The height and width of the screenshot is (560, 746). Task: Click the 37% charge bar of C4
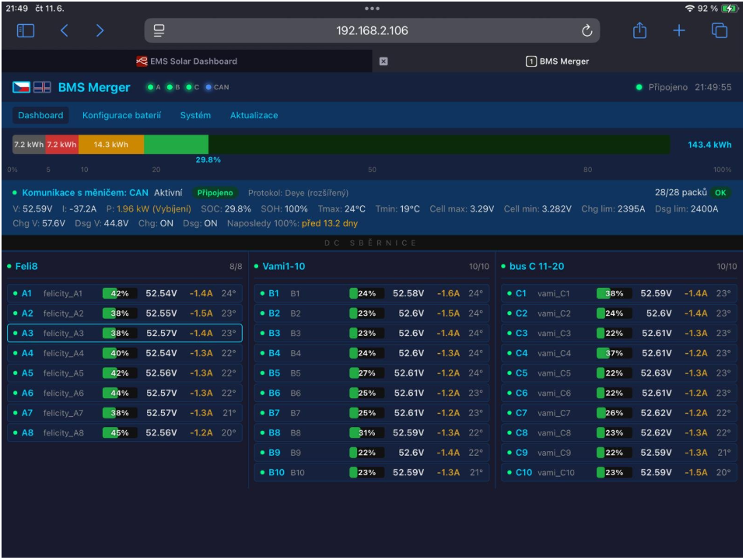click(614, 353)
